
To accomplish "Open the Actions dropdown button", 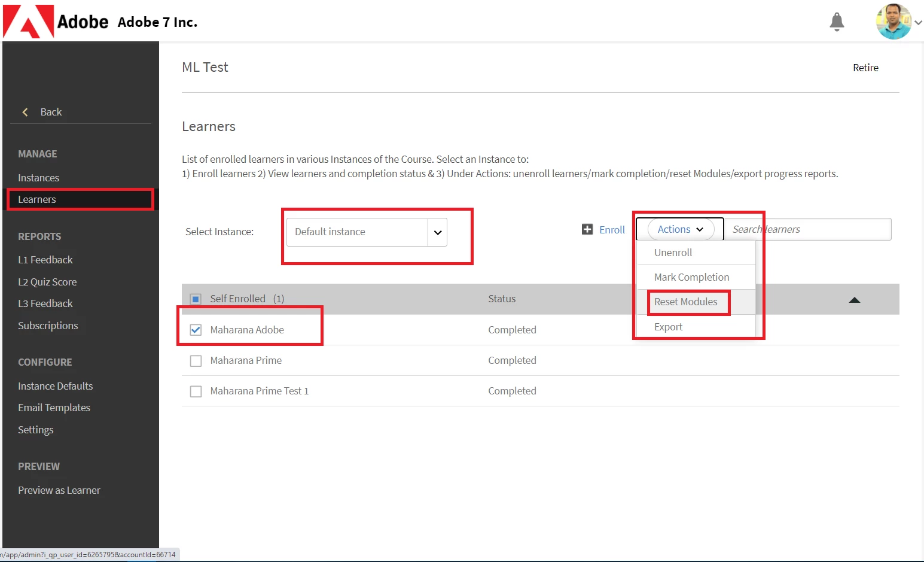I will [681, 229].
